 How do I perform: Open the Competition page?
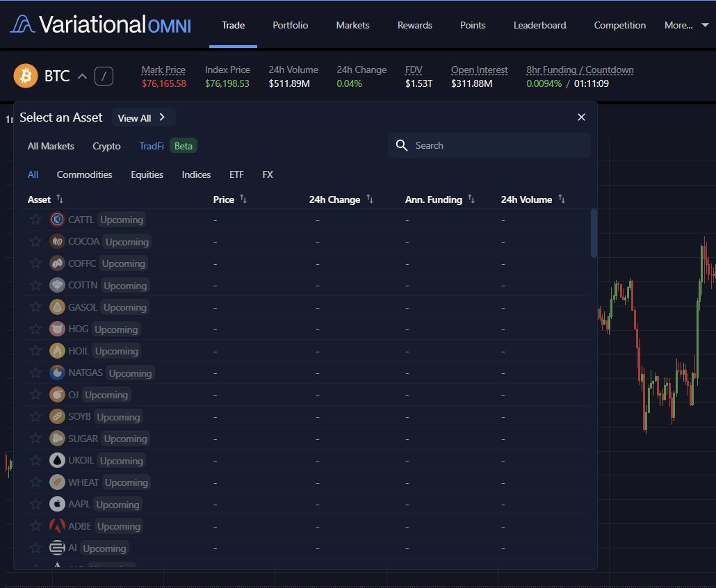619,25
